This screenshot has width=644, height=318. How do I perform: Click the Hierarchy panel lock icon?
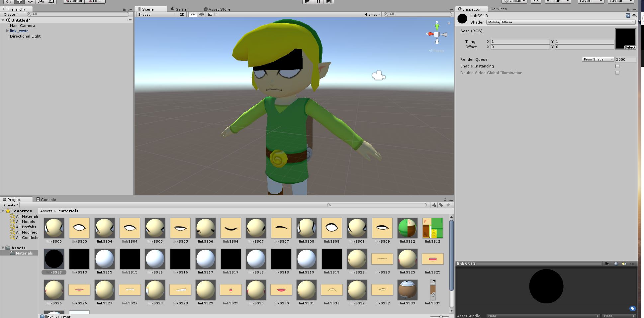[x=124, y=10]
